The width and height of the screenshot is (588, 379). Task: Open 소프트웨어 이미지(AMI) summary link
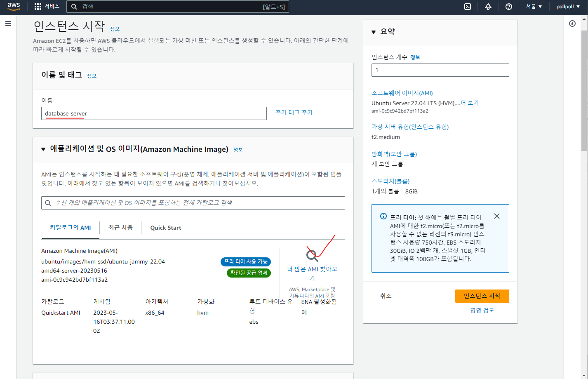[x=402, y=93]
